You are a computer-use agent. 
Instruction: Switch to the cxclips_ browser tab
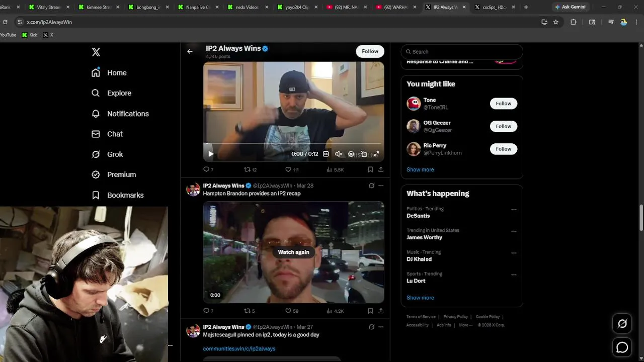494,7
